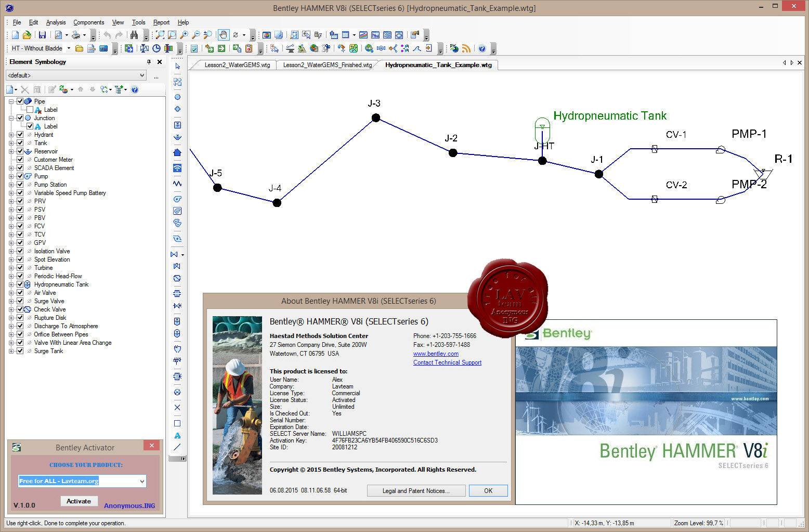This screenshot has height=532, width=809.
Task: Click the PMP-1 pump symbol in the drawing
Action: pos(721,150)
